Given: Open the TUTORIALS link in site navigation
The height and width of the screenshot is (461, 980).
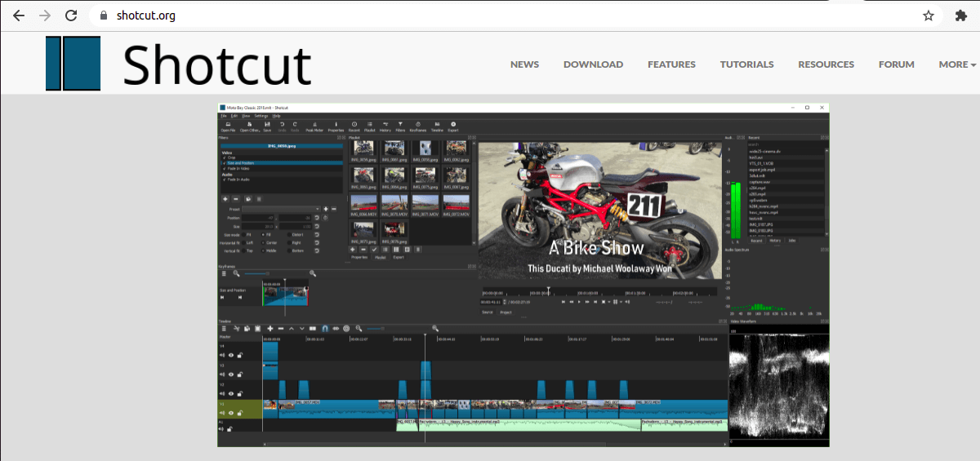Looking at the screenshot, I should coord(746,64).
